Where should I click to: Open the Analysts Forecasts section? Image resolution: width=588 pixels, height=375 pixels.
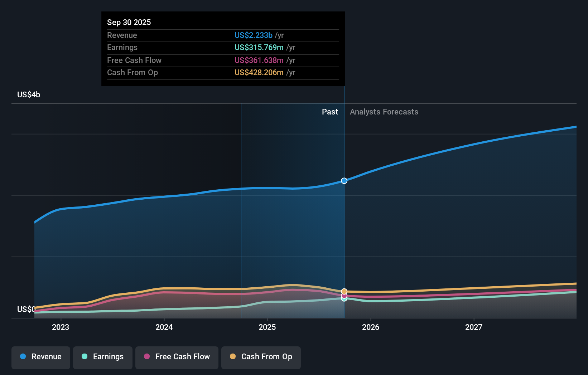click(384, 112)
